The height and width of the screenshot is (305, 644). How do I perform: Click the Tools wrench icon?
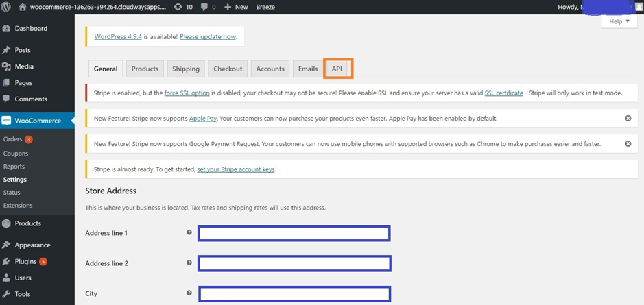click(6, 294)
